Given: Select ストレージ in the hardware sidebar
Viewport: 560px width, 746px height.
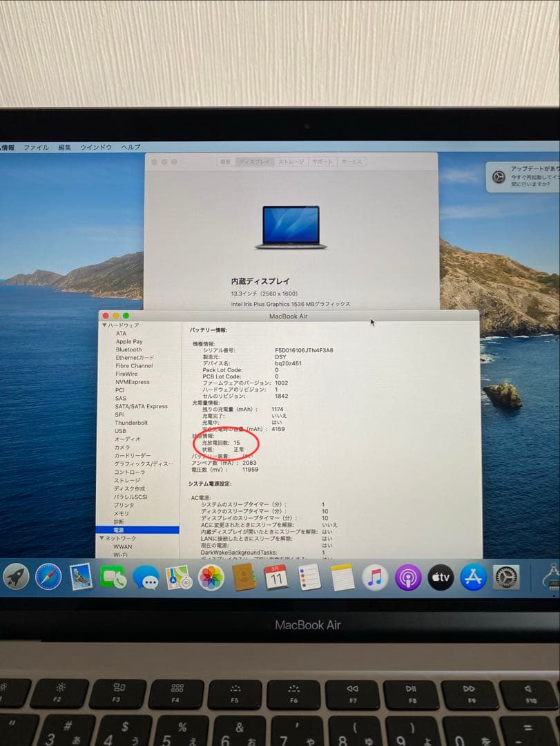Looking at the screenshot, I should point(127,480).
